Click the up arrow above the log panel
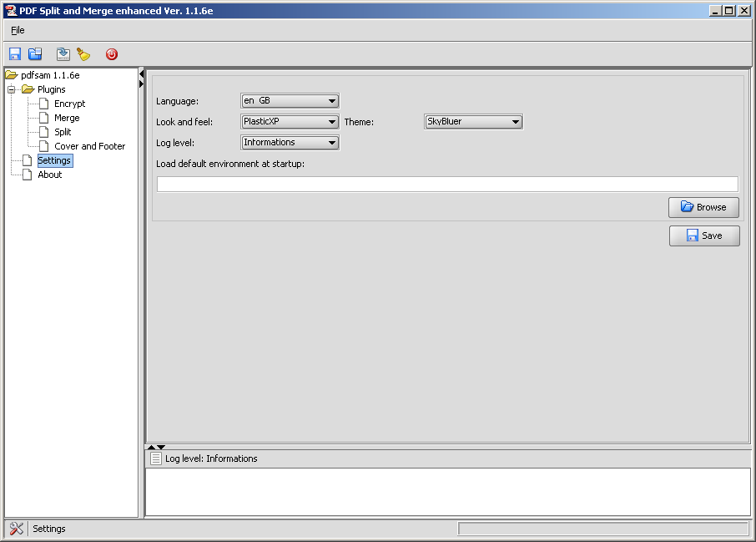The image size is (756, 542). click(x=151, y=447)
